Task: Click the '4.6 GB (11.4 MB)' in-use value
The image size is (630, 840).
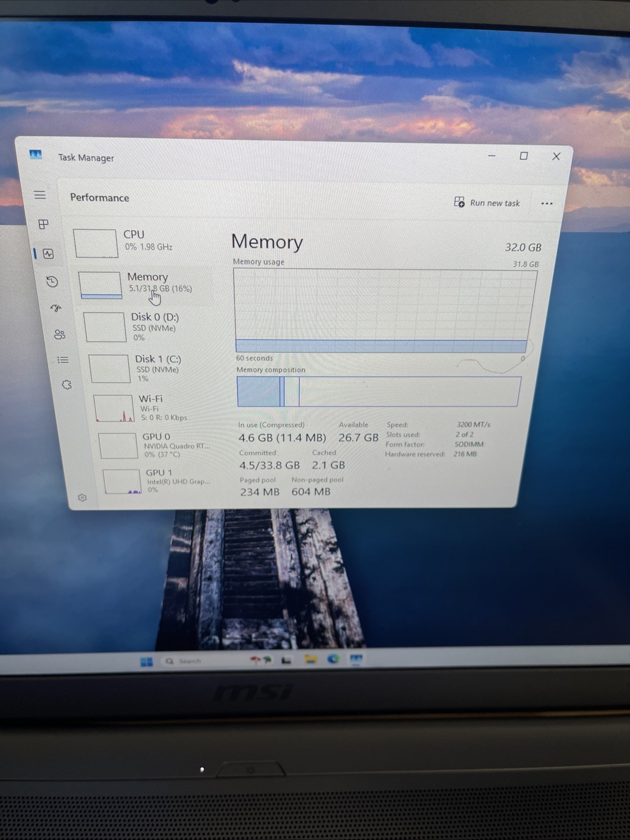Action: click(282, 438)
